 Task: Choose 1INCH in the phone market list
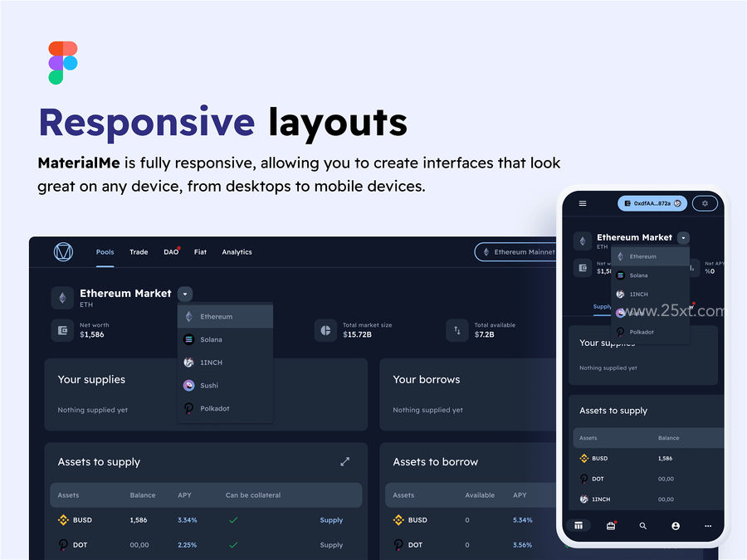coord(650,295)
